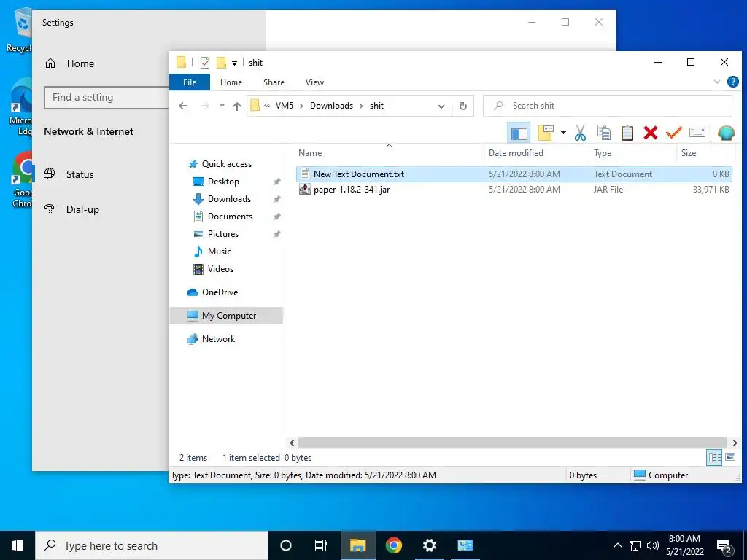Click the Properties icon in title bar
This screenshot has width=747, height=560.
pos(205,63)
